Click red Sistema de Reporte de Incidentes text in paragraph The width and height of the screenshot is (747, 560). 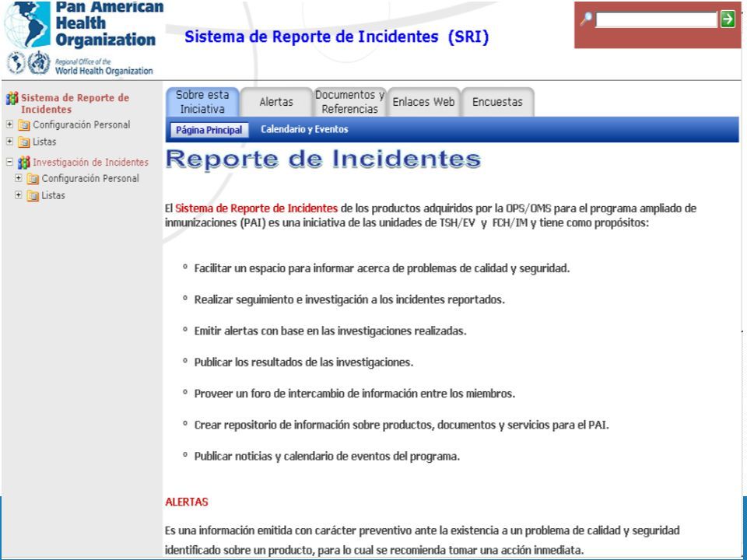pos(256,208)
